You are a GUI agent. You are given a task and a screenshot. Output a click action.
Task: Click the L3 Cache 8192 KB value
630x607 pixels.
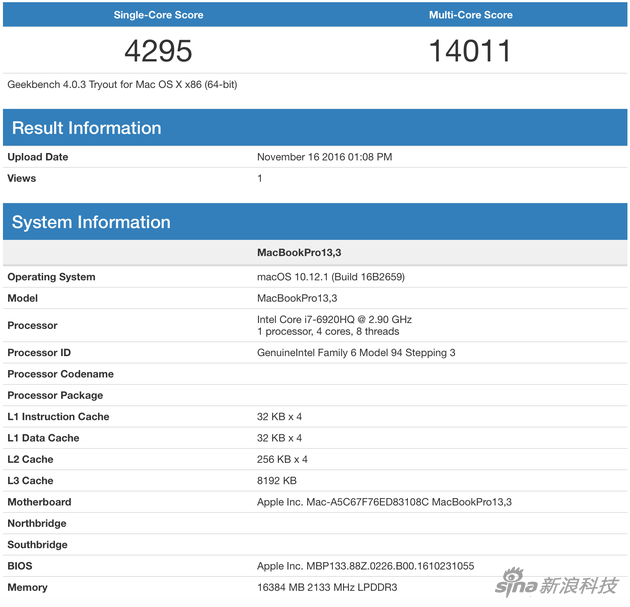click(277, 481)
